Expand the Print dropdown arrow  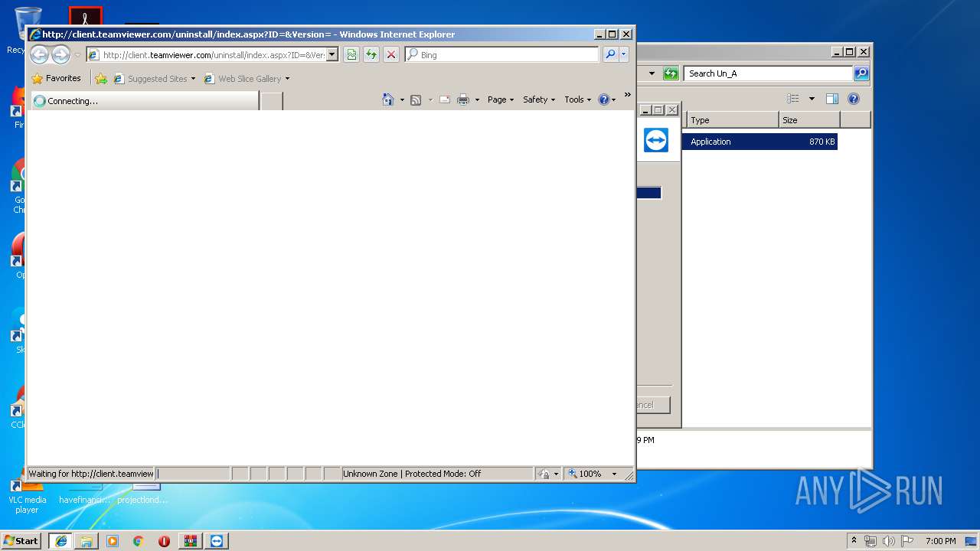click(477, 100)
